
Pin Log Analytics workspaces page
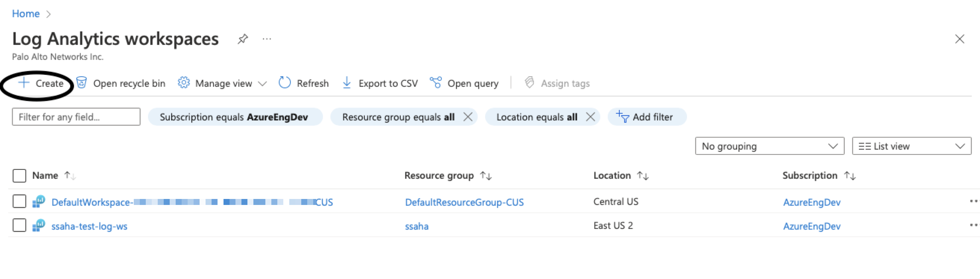[243, 39]
